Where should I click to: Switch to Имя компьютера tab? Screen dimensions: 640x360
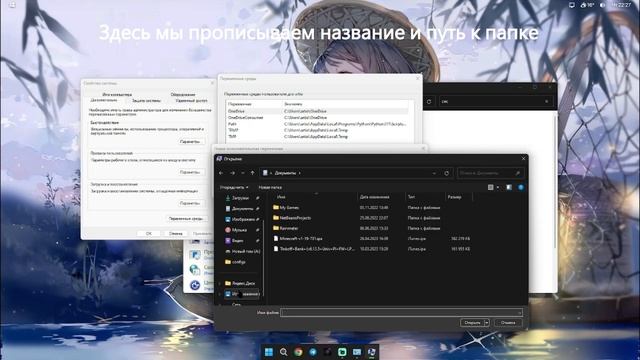click(117, 94)
